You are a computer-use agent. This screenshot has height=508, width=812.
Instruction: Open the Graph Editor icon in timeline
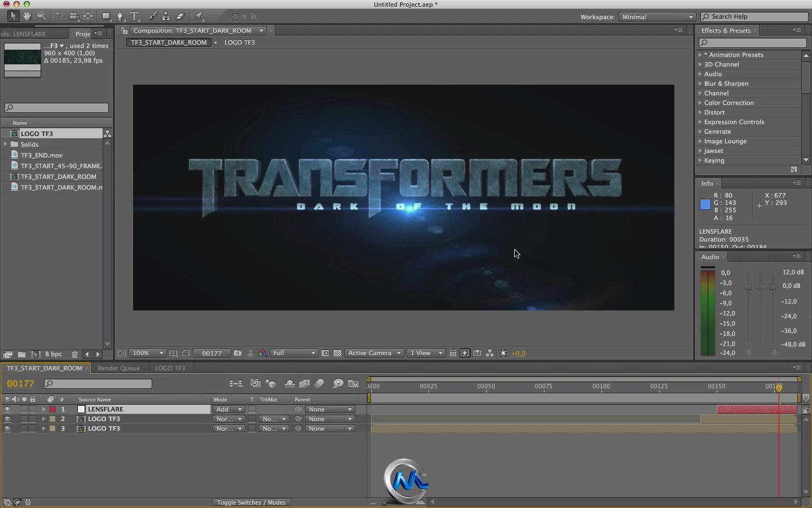pos(354,383)
